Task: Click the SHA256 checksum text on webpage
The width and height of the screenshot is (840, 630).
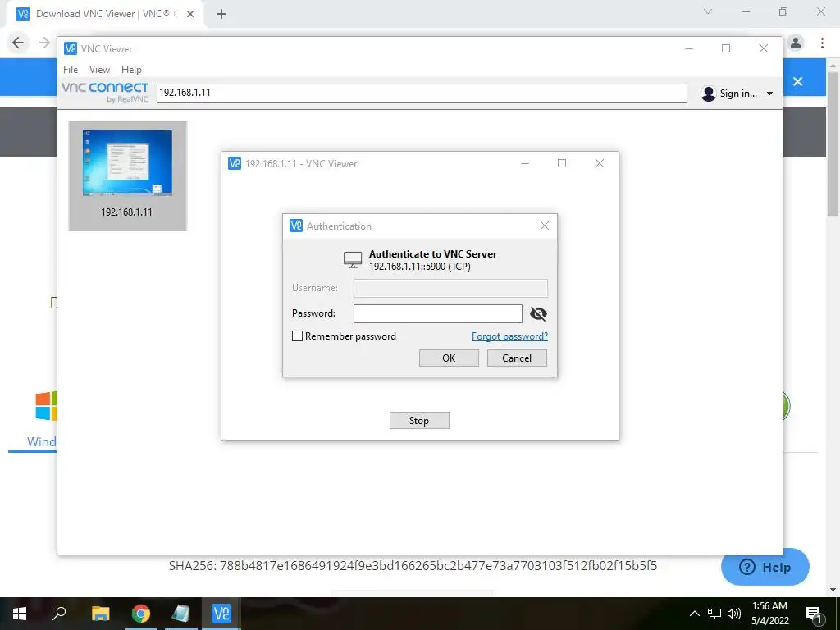Action: click(x=413, y=566)
